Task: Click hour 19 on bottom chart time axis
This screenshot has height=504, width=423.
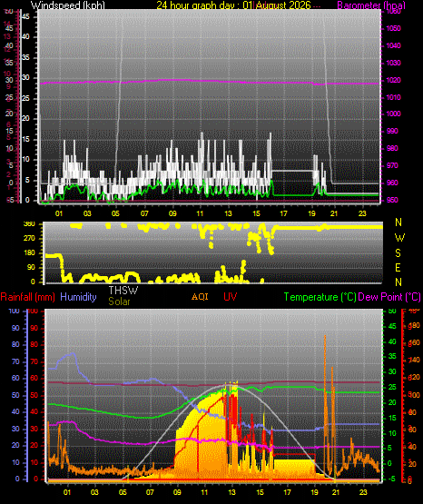Action: pos(314,492)
